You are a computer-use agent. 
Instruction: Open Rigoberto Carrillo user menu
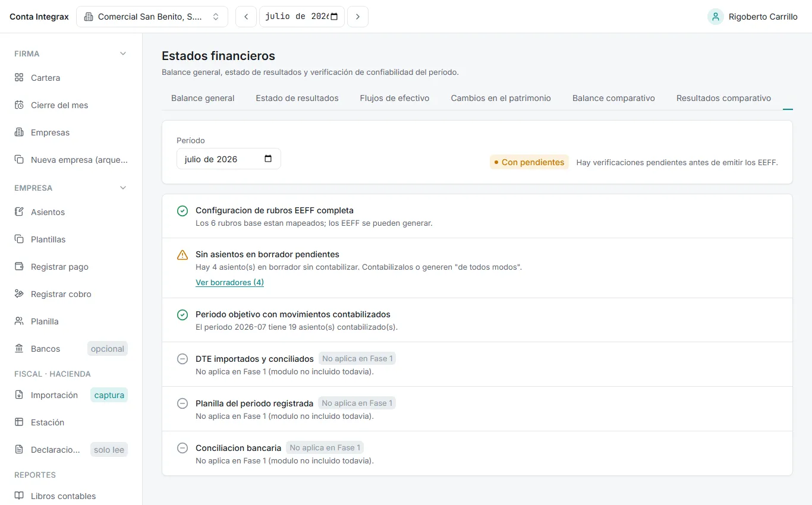tap(753, 17)
